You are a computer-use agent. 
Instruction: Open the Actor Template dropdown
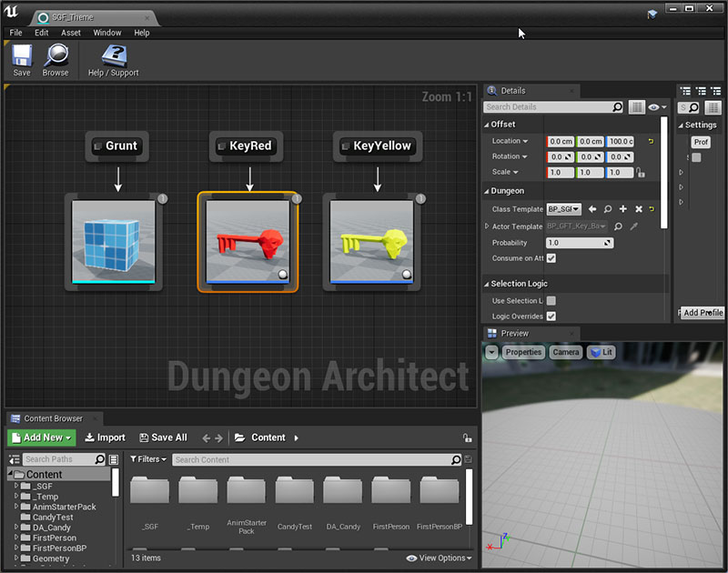coord(577,226)
